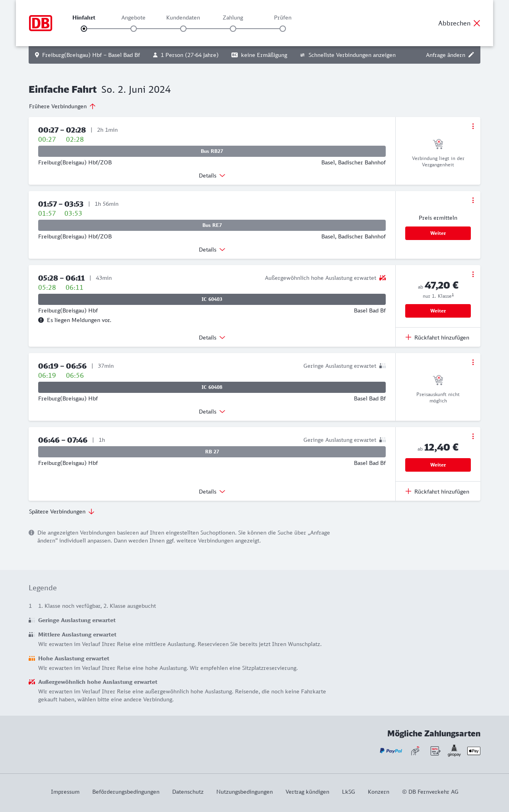Click the PayPal payment logo

391,751
